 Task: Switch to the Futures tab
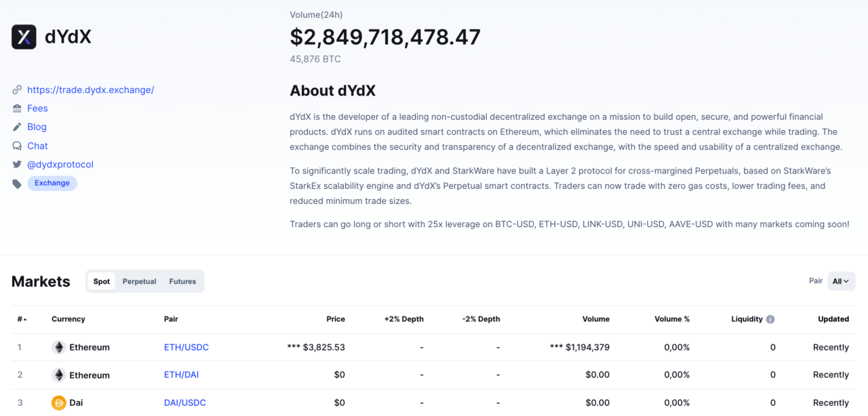coord(182,281)
